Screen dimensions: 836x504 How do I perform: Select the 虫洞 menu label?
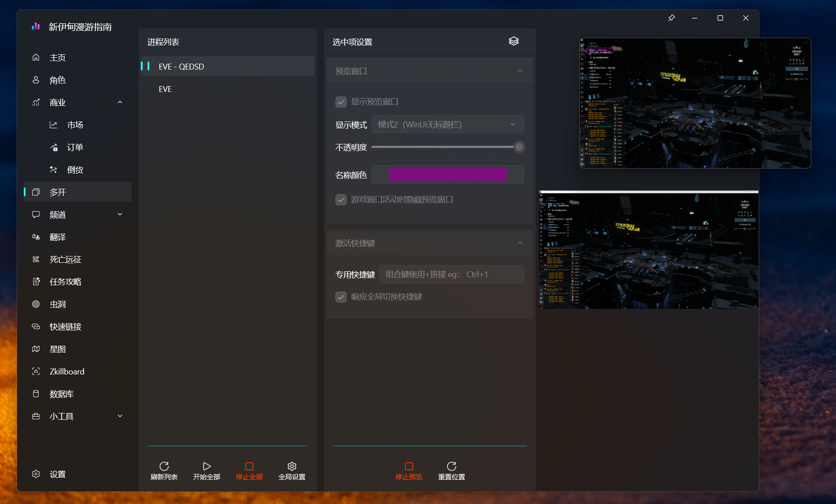click(57, 304)
